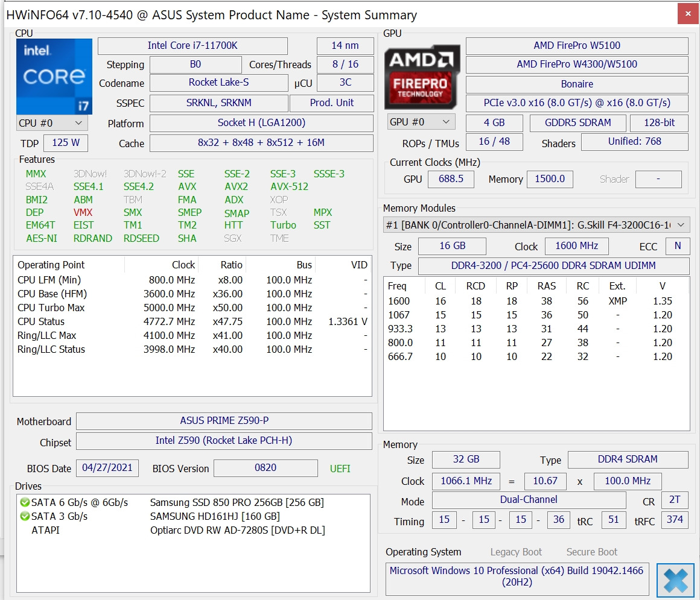Click the Rocket Lake-S codename field

click(x=218, y=83)
